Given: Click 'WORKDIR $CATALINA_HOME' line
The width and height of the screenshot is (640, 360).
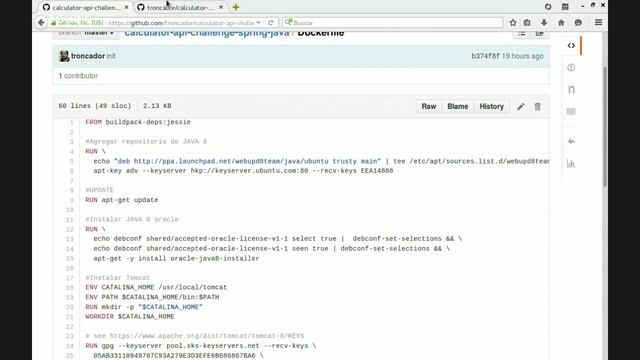Looking at the screenshot, I should pyautogui.click(x=130, y=317).
